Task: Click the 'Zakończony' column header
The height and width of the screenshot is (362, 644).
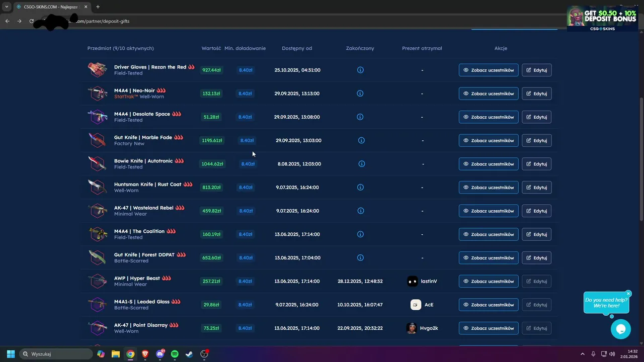Action: coord(360,48)
